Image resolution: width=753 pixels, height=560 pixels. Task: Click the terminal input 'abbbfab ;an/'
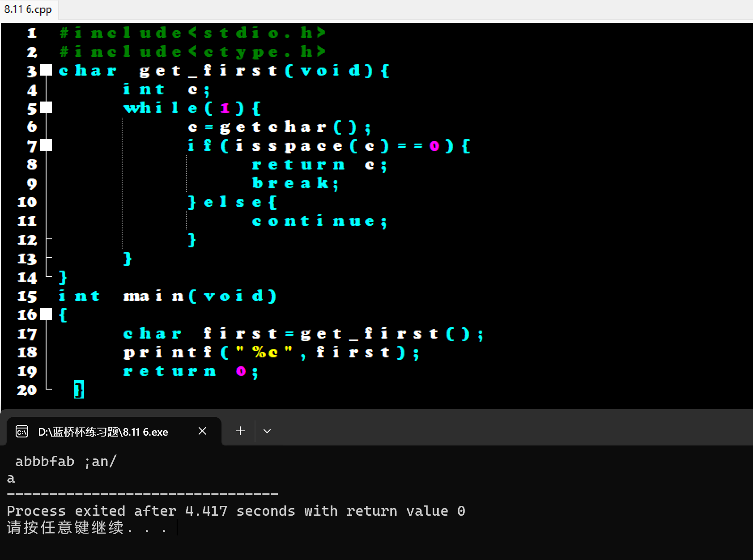[66, 461]
